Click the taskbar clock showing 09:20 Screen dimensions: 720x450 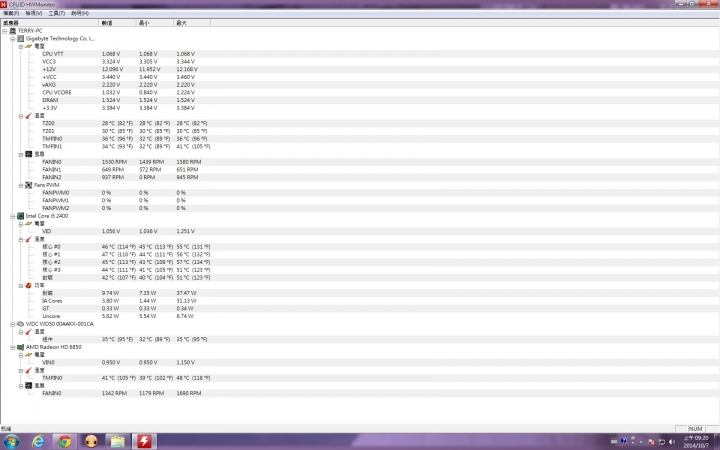click(696, 442)
